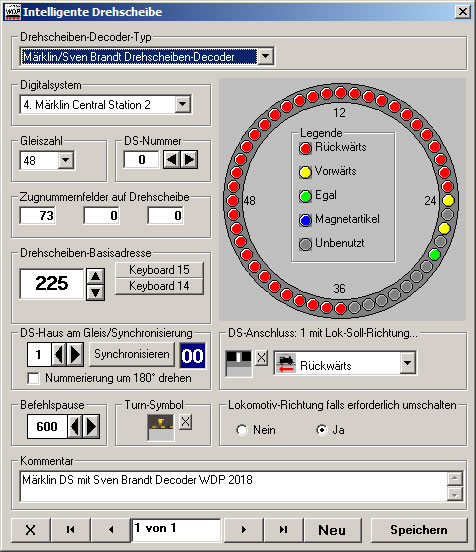The height and width of the screenshot is (552, 476).
Task: Open the Drehscheiben-Decoder-Typ dropdown
Action: pyautogui.click(x=265, y=56)
